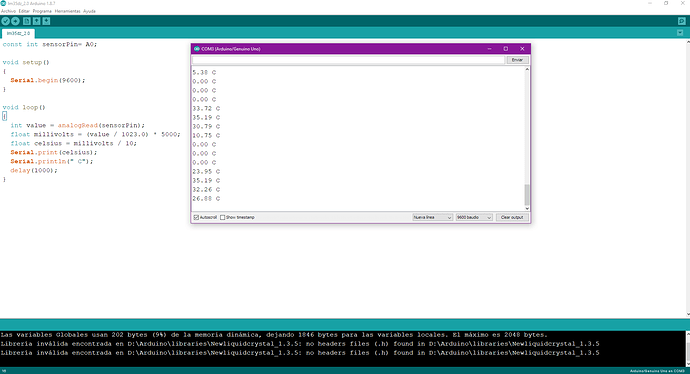
Task: Open the Ayuda menu
Action: (89, 11)
